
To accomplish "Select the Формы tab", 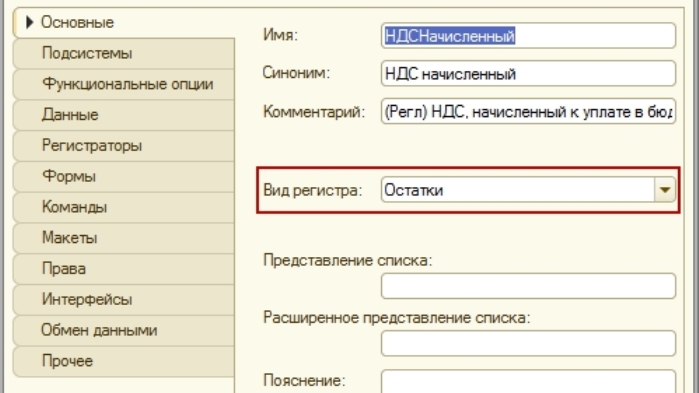I will click(x=124, y=176).
